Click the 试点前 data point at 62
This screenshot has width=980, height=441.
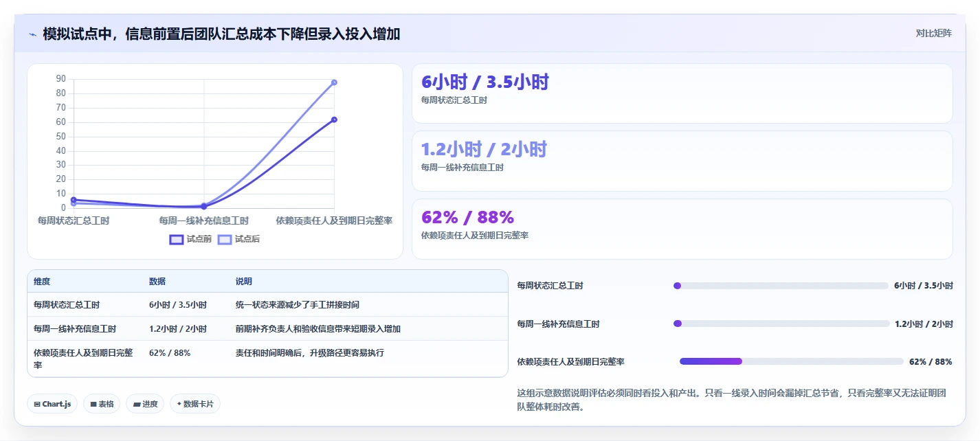point(334,120)
